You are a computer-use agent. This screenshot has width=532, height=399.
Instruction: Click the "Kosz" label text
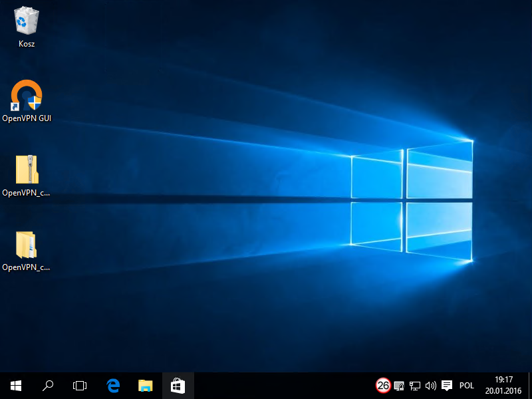(27, 44)
